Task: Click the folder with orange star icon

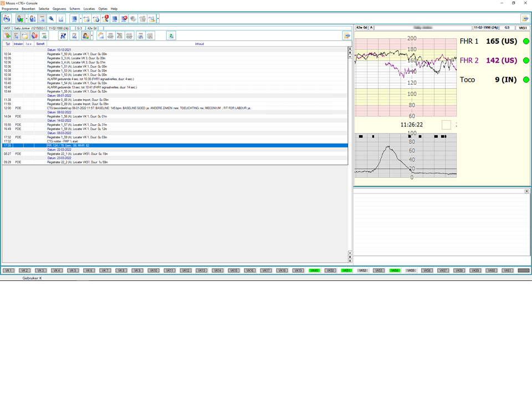Action: pyautogui.click(x=101, y=35)
